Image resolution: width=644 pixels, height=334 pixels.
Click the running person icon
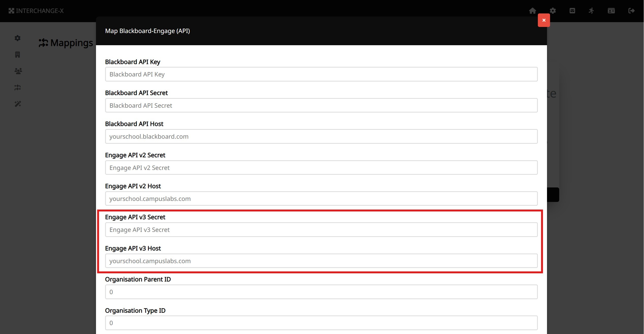591,11
